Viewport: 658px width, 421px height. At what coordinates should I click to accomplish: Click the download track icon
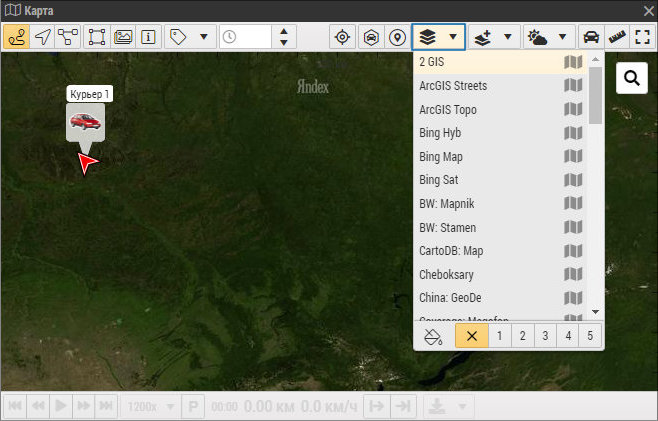pos(437,406)
